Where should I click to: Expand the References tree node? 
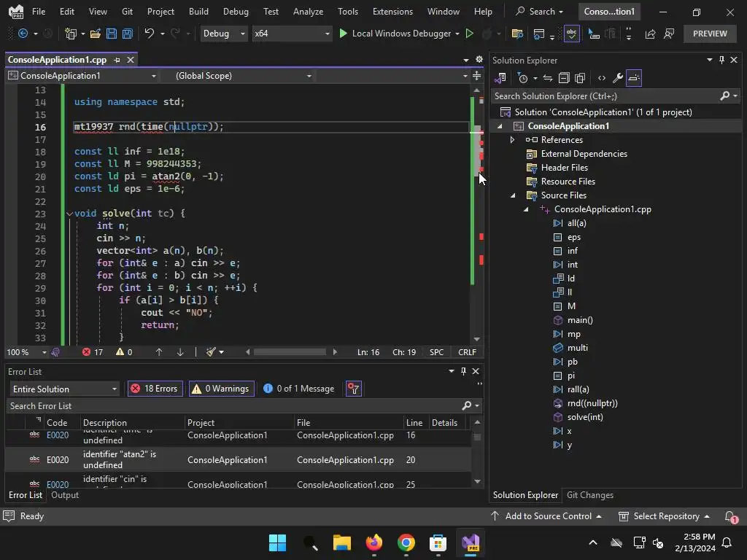(x=512, y=139)
